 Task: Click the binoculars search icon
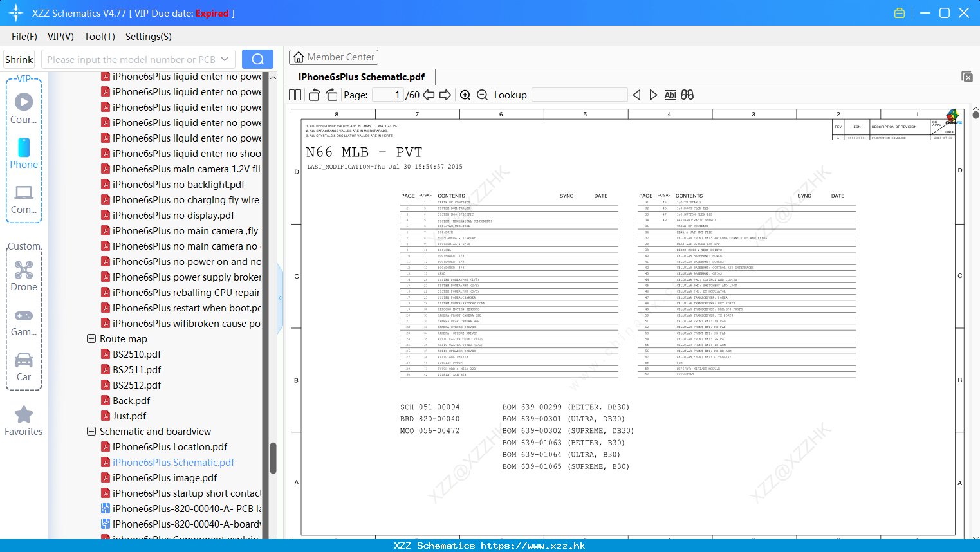687,95
